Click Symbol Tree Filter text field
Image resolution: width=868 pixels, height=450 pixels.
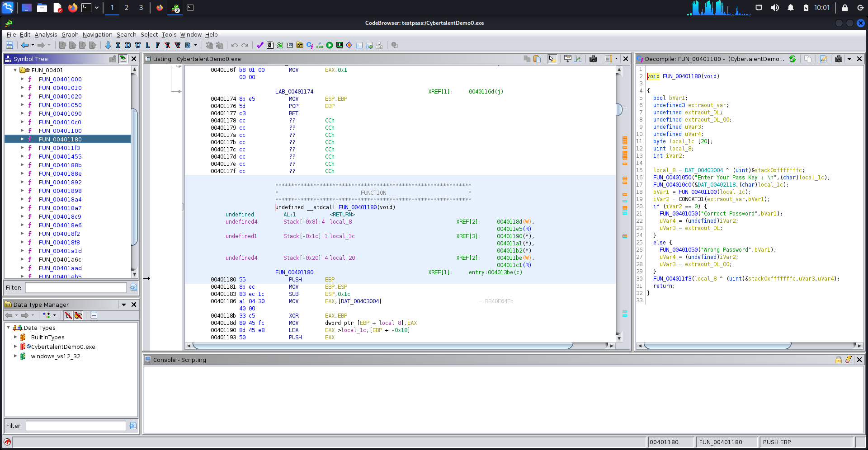[x=76, y=287]
